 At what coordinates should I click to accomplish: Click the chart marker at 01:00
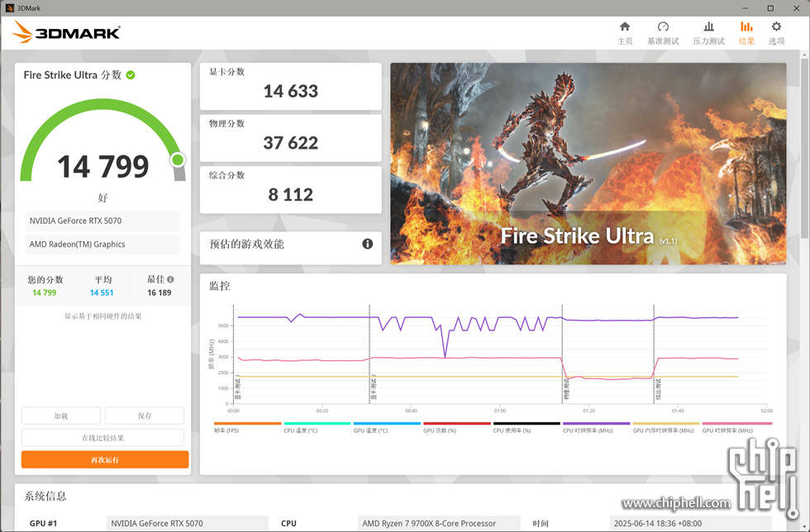click(x=499, y=411)
